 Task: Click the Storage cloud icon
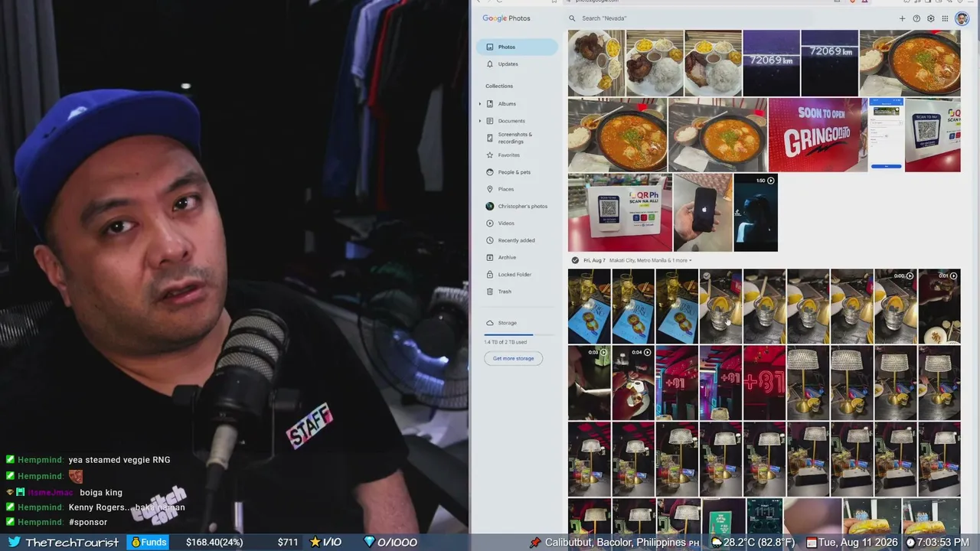pyautogui.click(x=490, y=323)
